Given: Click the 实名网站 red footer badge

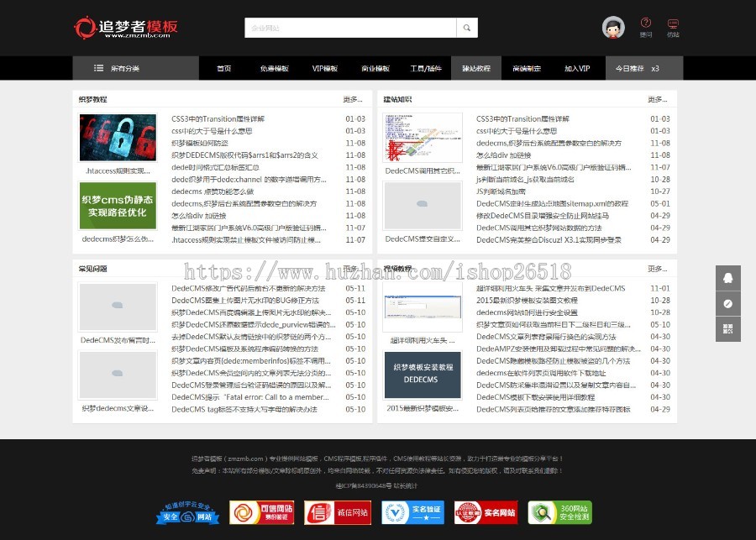Looking at the screenshot, I should (486, 512).
